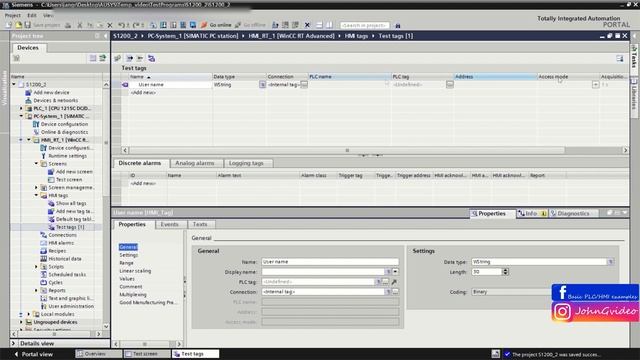Screen dimensions: 640x360
Task: Open the Edit menu
Action: click(32, 15)
